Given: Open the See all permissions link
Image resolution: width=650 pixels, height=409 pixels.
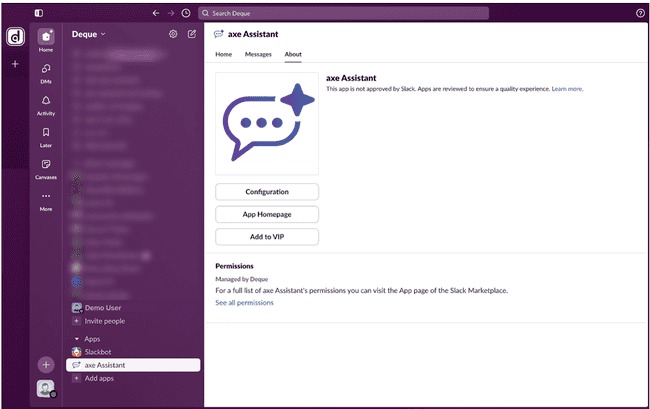Looking at the screenshot, I should click(x=244, y=302).
